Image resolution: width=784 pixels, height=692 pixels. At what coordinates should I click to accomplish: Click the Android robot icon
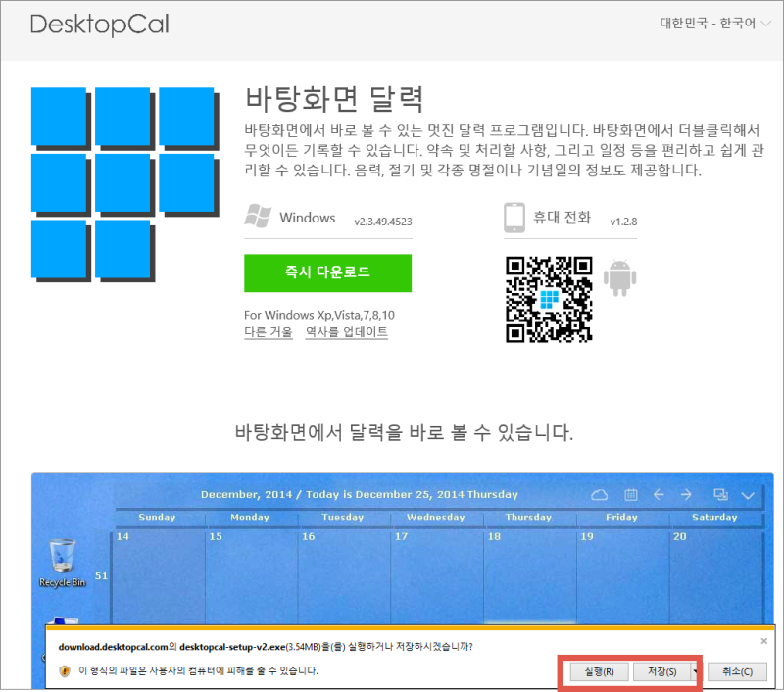[x=619, y=278]
